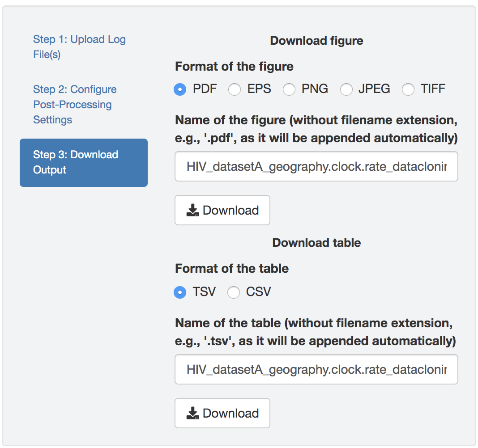478x448 pixels.
Task: Select the TIFF figure format
Action: [408, 89]
